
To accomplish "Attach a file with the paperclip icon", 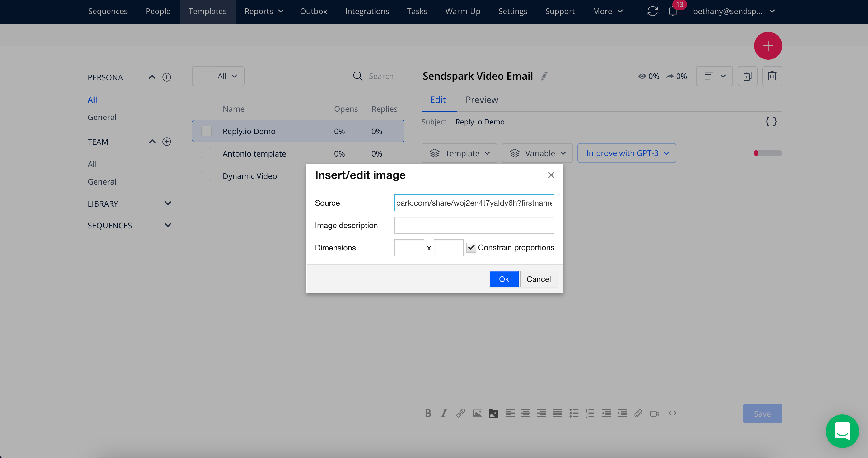I will click(638, 413).
